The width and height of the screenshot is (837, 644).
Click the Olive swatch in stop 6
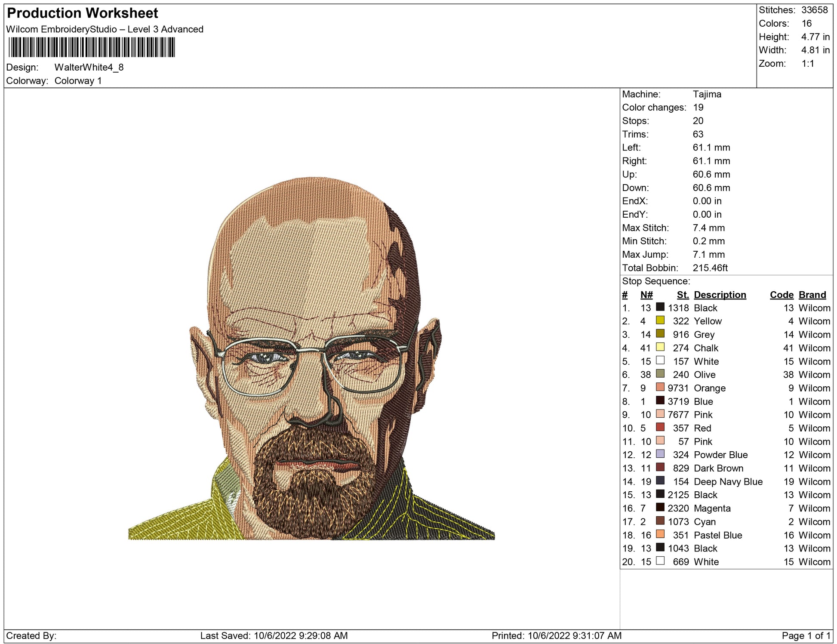click(660, 374)
